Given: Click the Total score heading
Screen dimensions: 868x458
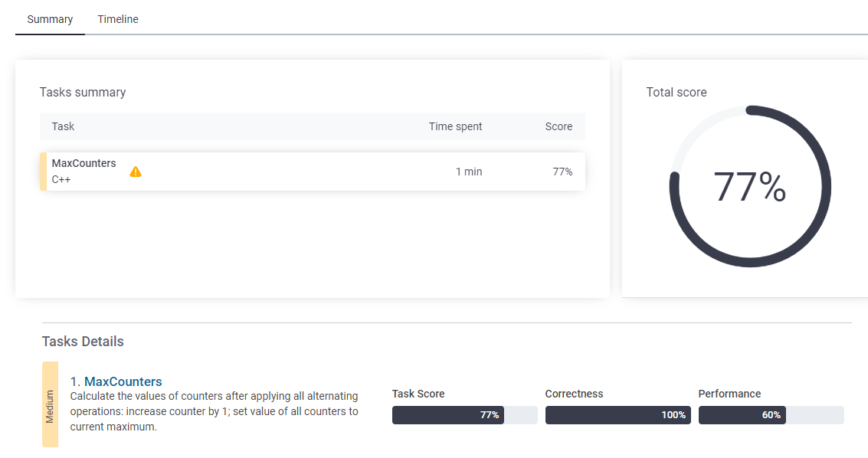Looking at the screenshot, I should (x=676, y=93).
